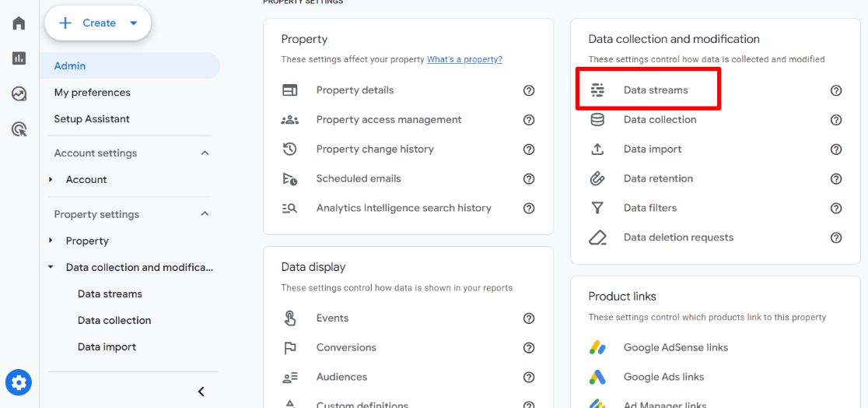Image resolution: width=868 pixels, height=408 pixels.
Task: Select Admin in the sidebar
Action: click(130, 66)
